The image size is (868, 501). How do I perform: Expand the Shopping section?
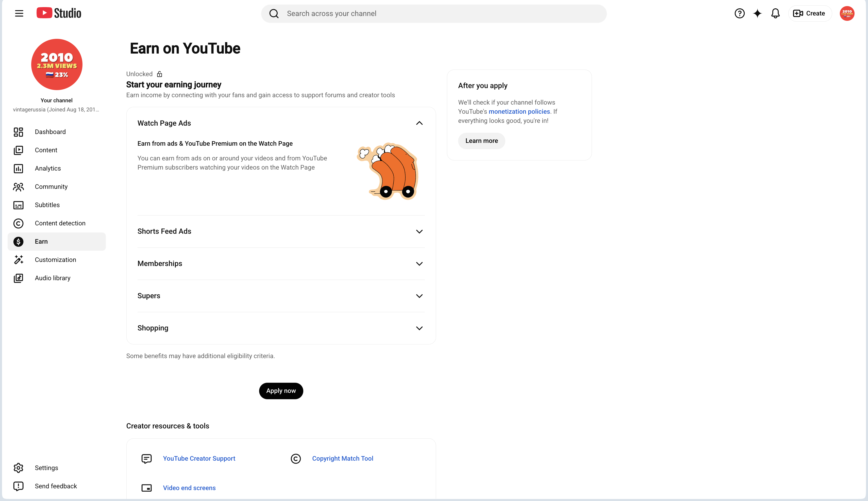419,328
